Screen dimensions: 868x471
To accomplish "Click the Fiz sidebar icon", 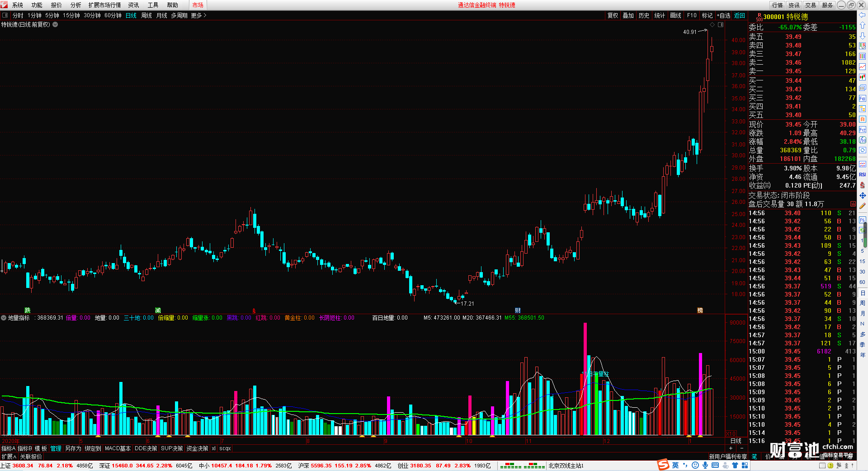I will click(x=862, y=130).
